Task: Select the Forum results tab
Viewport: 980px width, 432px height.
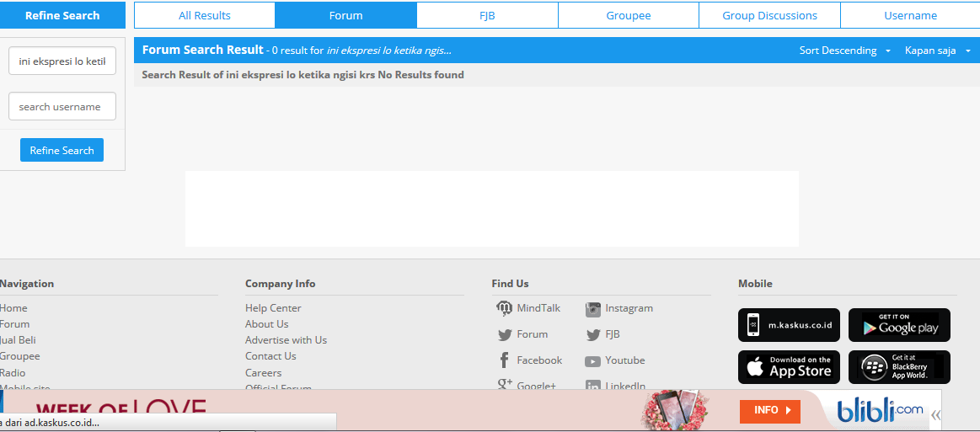Action: click(345, 16)
